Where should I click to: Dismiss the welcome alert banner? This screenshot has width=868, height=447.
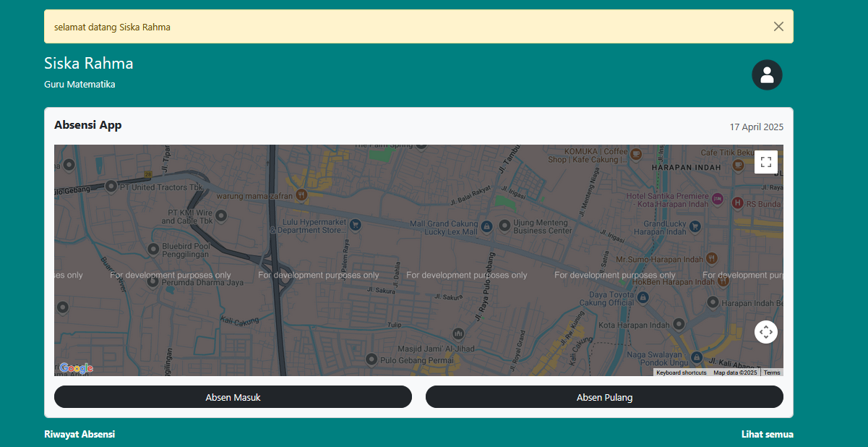click(778, 27)
